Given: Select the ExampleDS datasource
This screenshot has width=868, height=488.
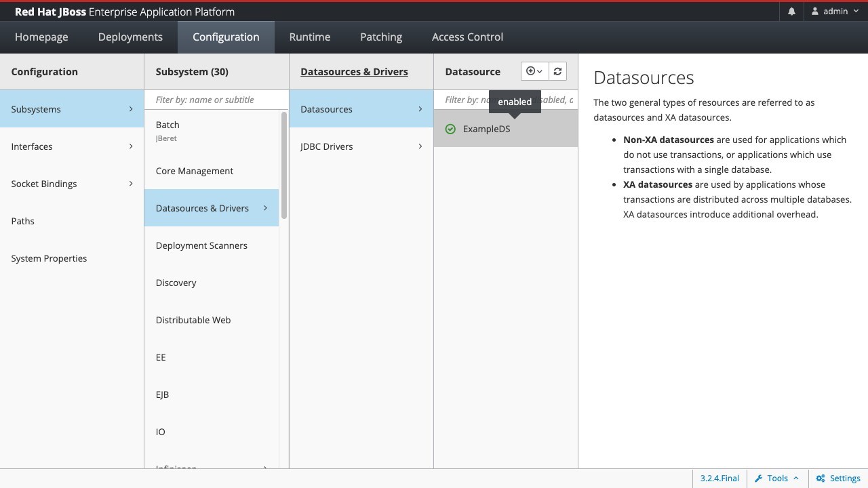Looking at the screenshot, I should (x=506, y=129).
